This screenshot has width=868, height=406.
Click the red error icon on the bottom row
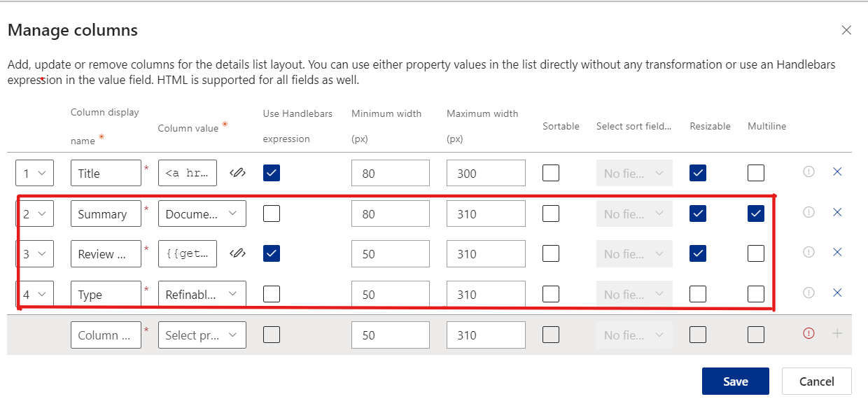(x=808, y=335)
